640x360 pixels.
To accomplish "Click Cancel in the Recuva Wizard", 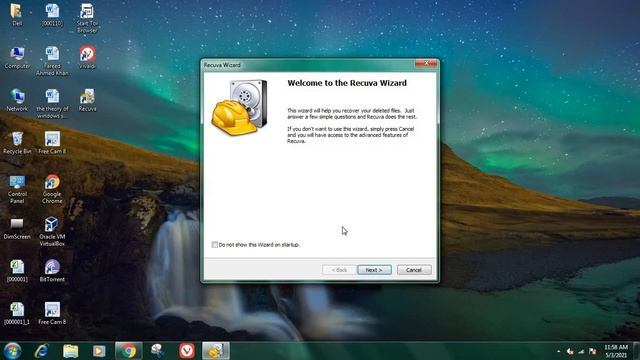I will coord(414,270).
